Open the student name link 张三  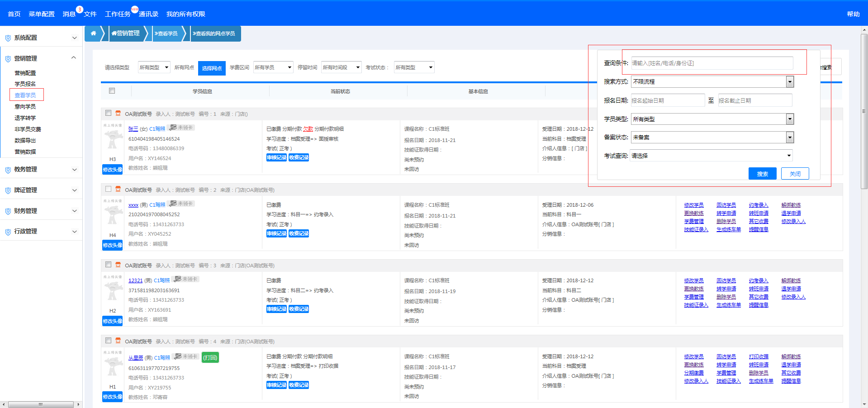coord(133,129)
